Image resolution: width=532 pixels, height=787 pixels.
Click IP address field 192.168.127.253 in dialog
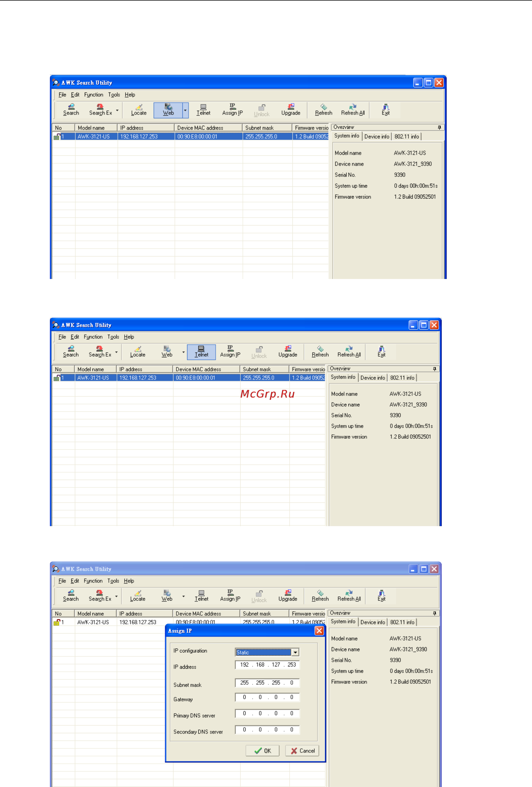point(267,665)
